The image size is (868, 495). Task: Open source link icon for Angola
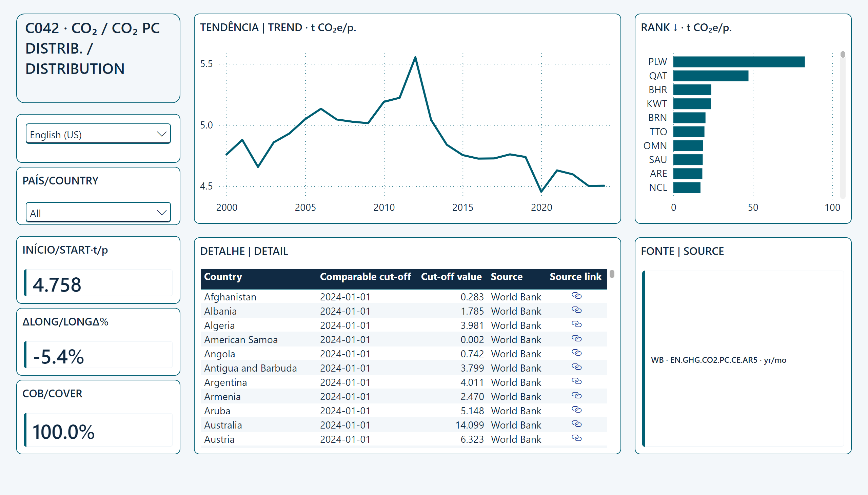[576, 353]
